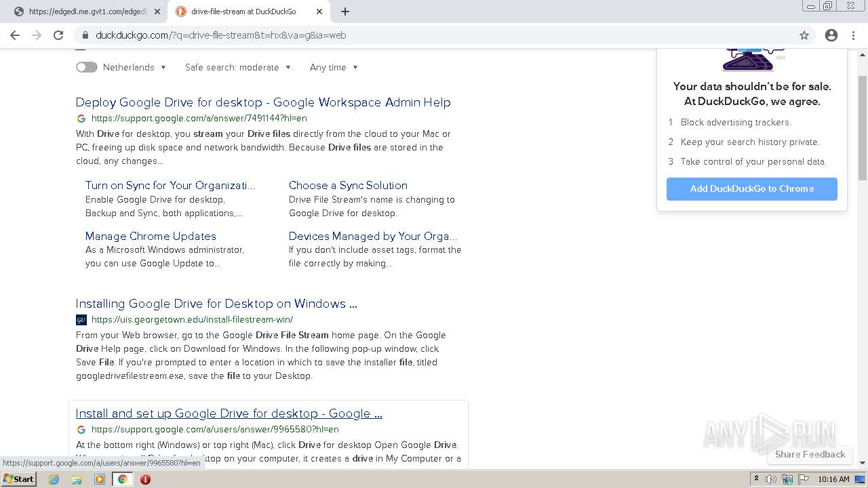Open Turn on Sync for Your Organization sublink
Image resolution: width=868 pixels, height=488 pixels.
point(170,185)
